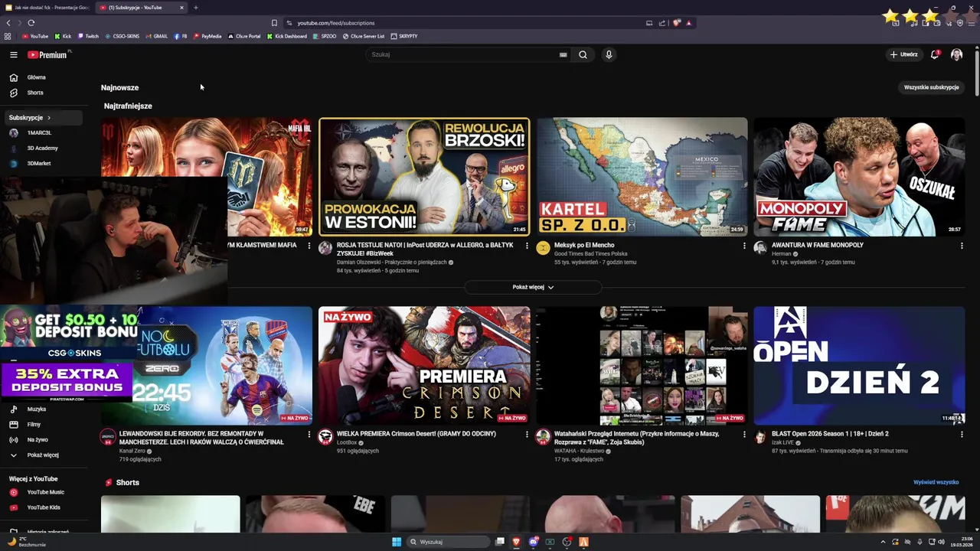Click the Brave Shields lion icon

pos(677,23)
